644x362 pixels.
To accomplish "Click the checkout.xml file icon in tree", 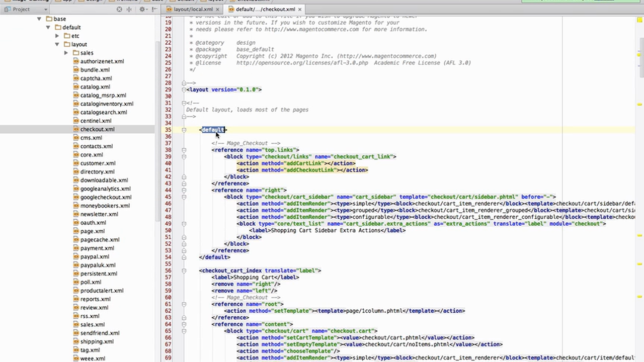I will [76, 129].
